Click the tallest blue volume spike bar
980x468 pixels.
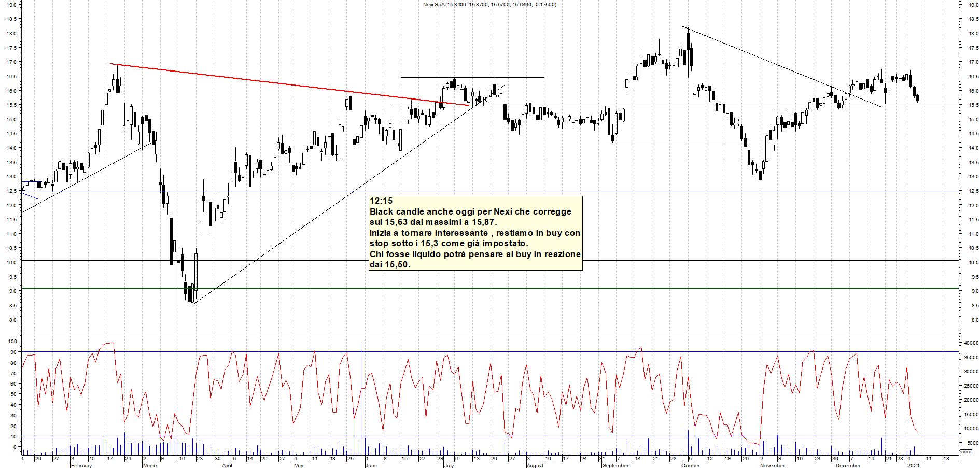[x=361, y=399]
